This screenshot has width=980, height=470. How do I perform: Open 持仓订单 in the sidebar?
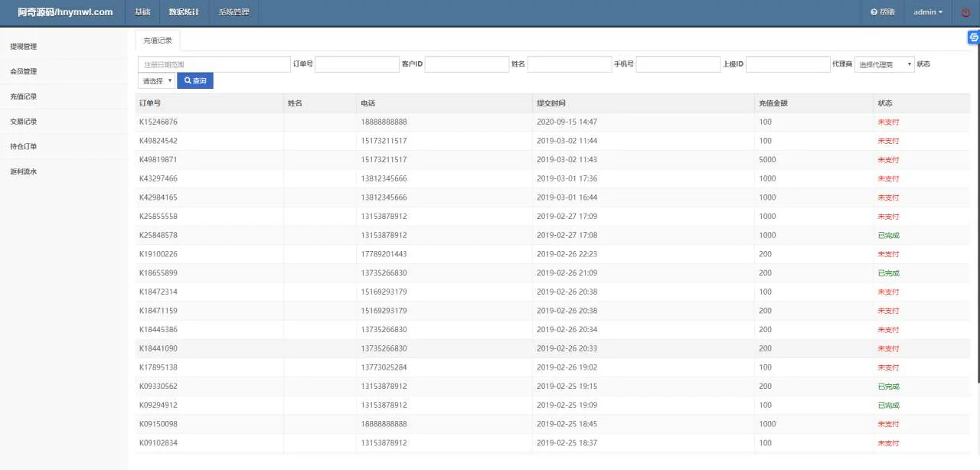pyautogui.click(x=24, y=147)
